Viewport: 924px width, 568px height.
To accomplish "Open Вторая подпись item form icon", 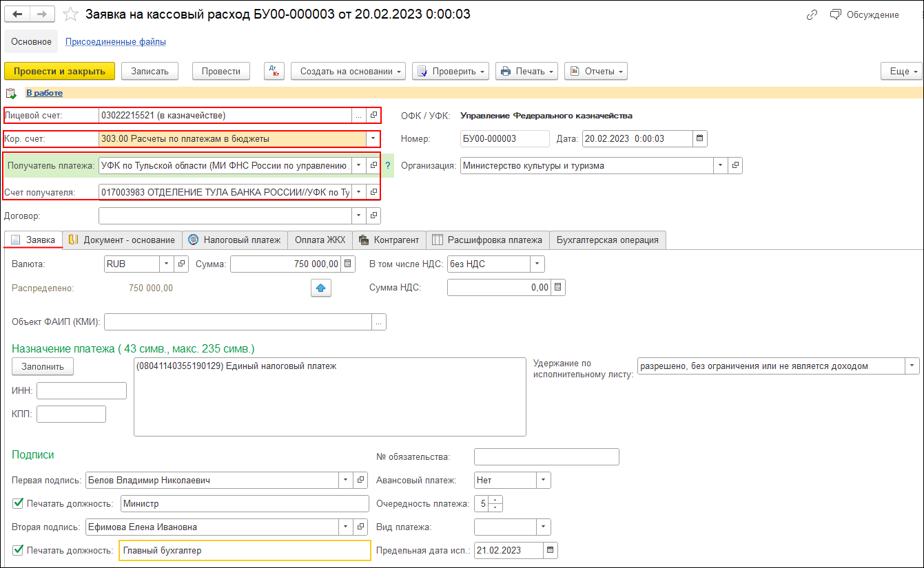I will click(x=360, y=527).
